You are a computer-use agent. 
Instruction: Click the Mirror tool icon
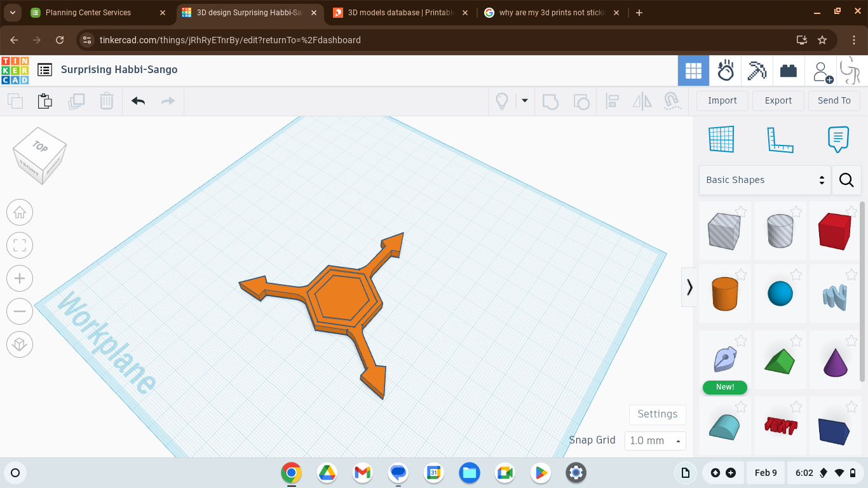coord(642,101)
